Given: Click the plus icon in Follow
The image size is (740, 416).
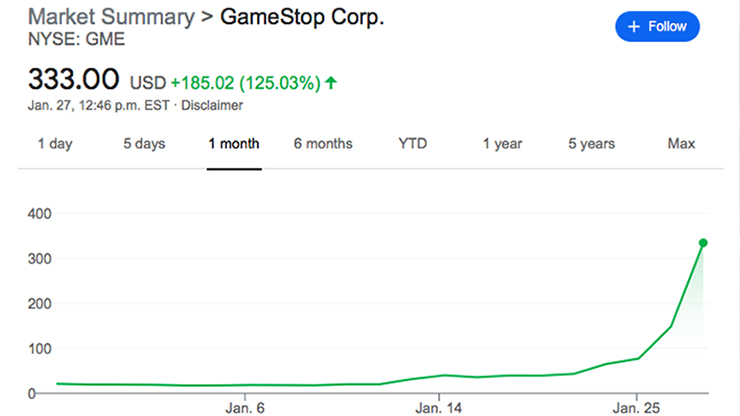Looking at the screenshot, I should [633, 27].
